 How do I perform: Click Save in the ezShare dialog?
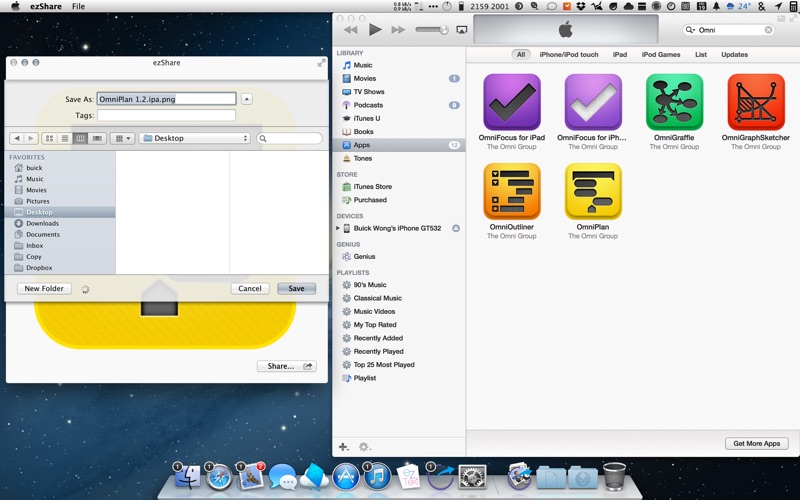[x=296, y=288]
